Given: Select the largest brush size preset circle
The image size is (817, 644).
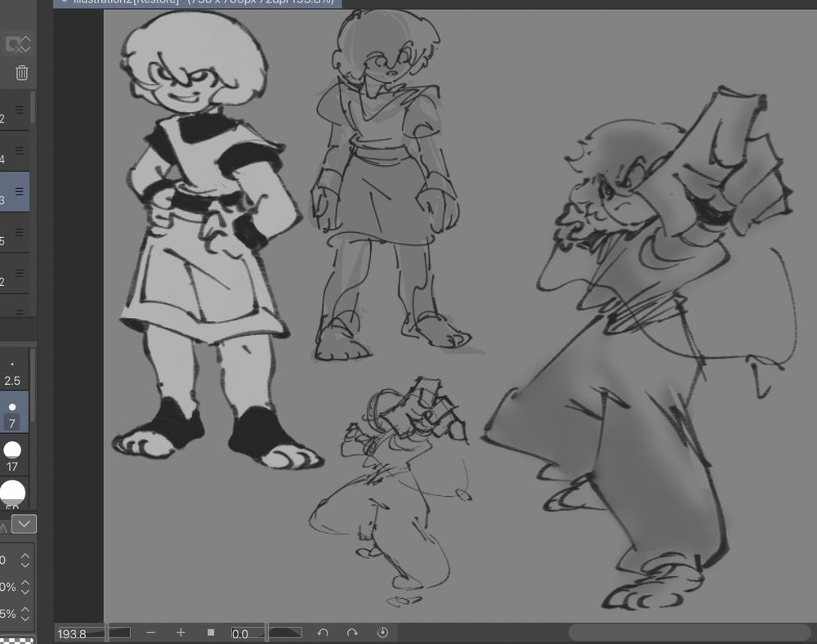Looking at the screenshot, I should pyautogui.click(x=12, y=493).
